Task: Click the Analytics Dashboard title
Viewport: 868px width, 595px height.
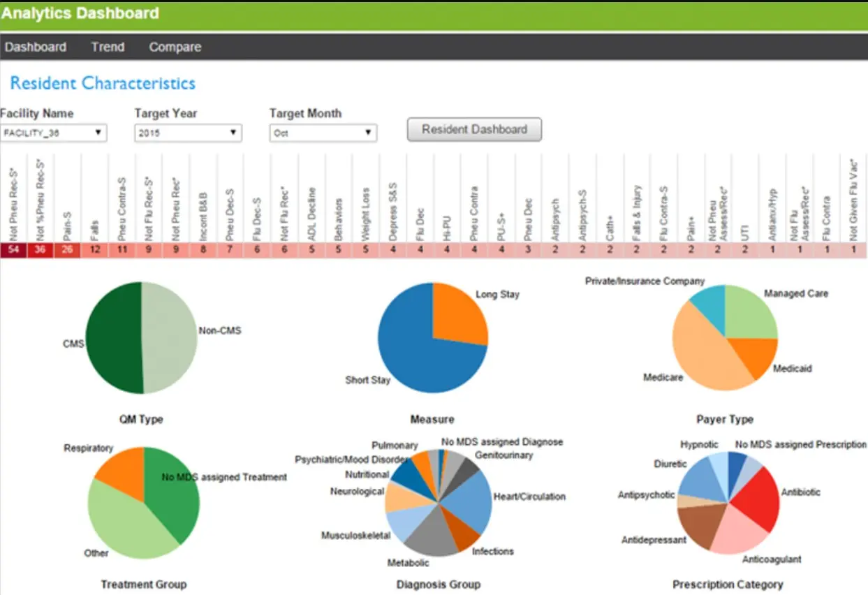Action: point(82,13)
